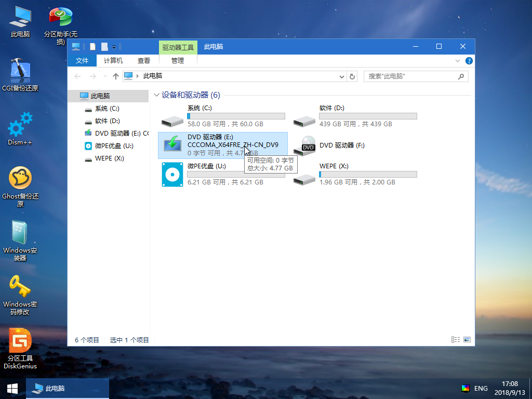Screen dimensions: 532x399
Task: Click the C: drive capacity bar
Action: [236, 115]
